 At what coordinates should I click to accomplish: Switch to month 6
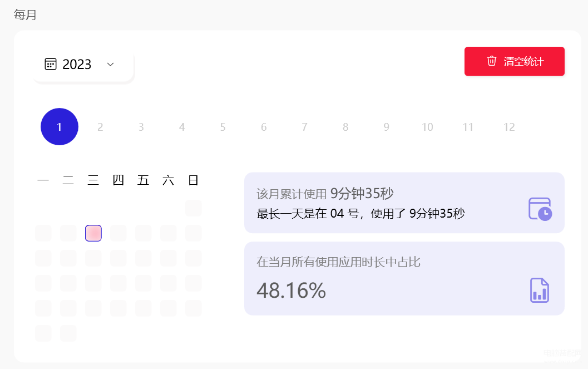[264, 127]
